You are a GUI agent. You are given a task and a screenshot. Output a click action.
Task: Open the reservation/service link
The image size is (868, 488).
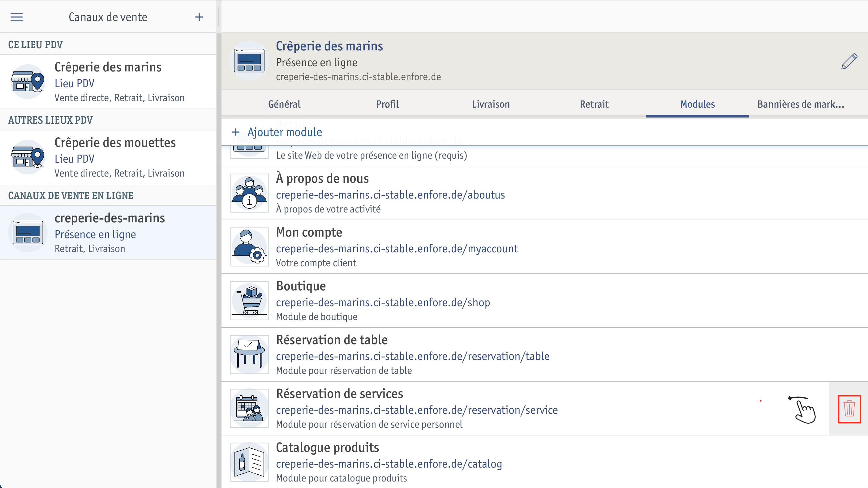coord(417,410)
